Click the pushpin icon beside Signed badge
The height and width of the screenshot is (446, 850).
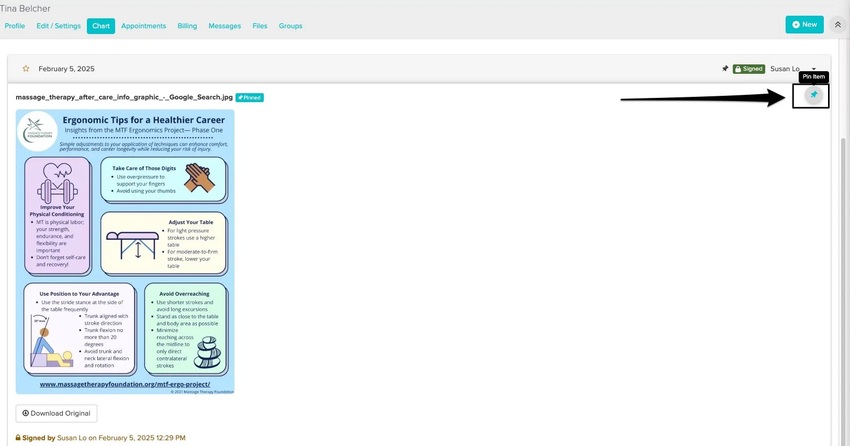tap(725, 69)
